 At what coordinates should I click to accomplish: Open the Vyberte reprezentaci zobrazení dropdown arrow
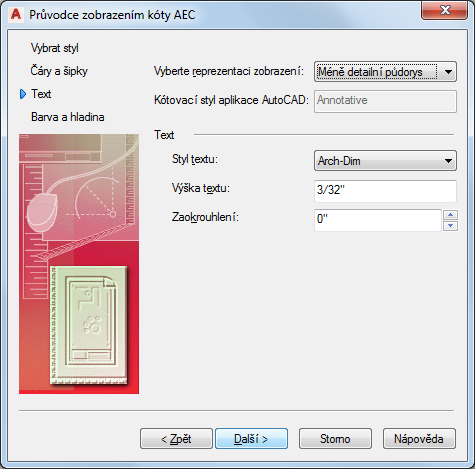coord(448,72)
